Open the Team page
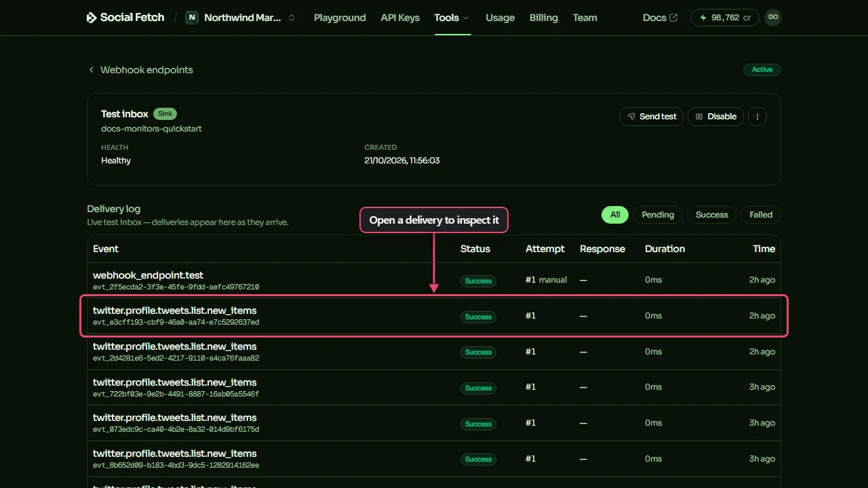The image size is (868, 488). coord(585,18)
